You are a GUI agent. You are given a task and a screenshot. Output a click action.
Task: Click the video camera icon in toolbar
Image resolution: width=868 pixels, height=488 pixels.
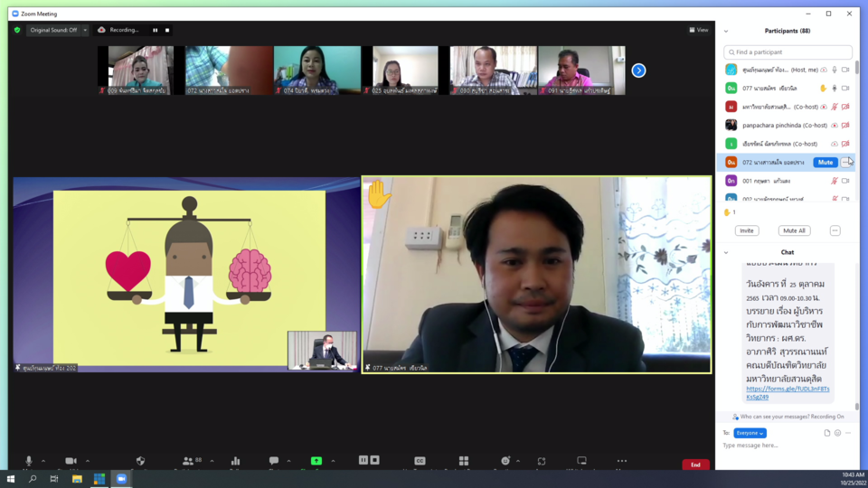(71, 460)
